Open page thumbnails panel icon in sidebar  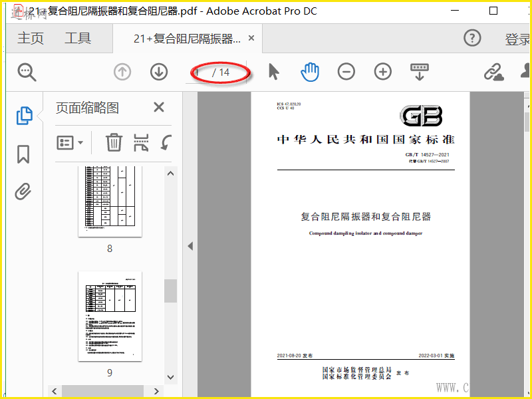(25, 116)
